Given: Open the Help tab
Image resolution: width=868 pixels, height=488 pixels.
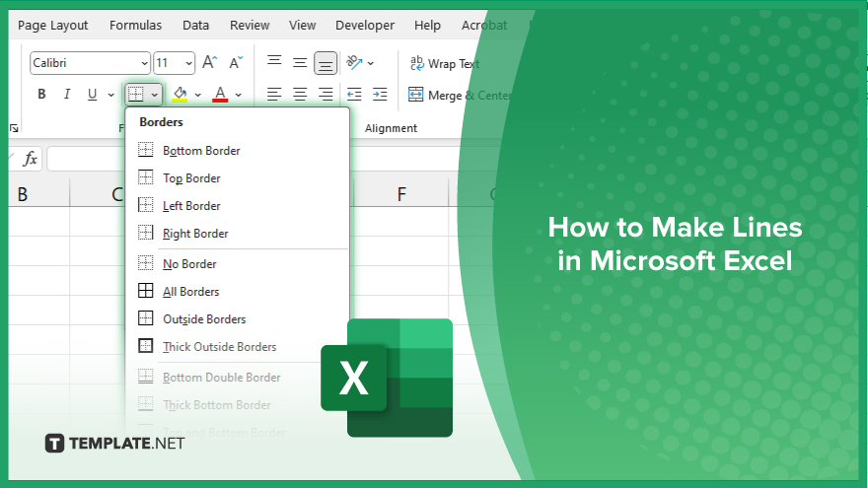Looking at the screenshot, I should pyautogui.click(x=427, y=26).
